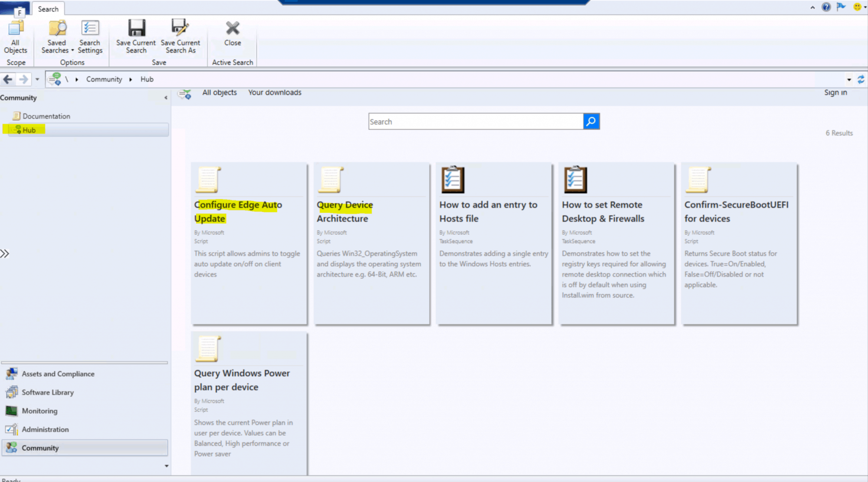The height and width of the screenshot is (482, 868).
Task: Open How to set Remote Desktop & Firewalls
Action: coord(603,211)
